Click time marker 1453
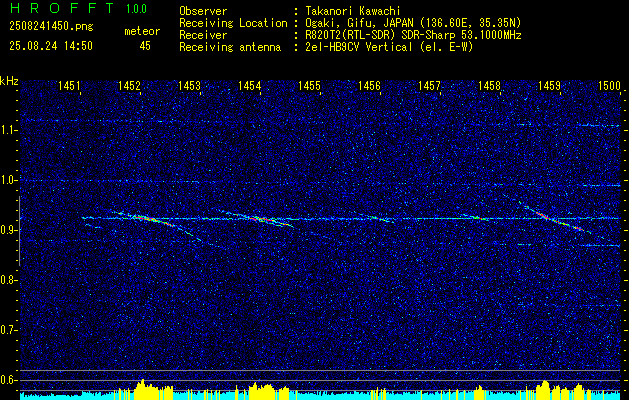This screenshot has height=400, width=629. [x=189, y=85]
